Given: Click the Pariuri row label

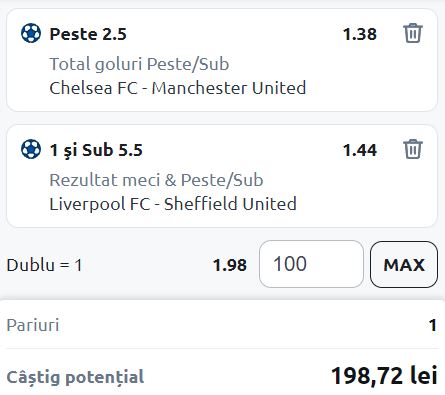Looking at the screenshot, I should click(33, 325).
